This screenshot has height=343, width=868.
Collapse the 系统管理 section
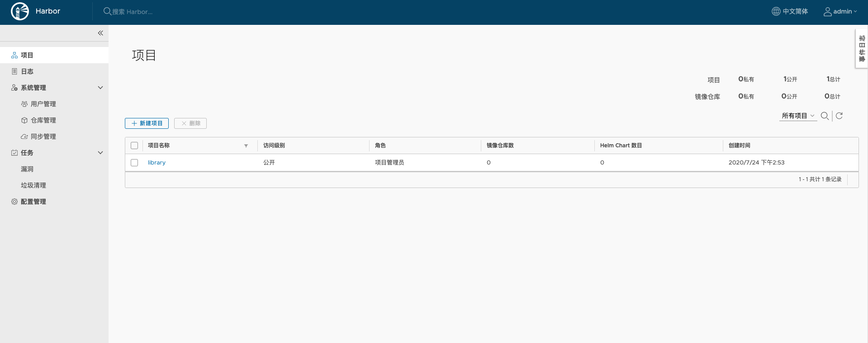[x=100, y=88]
